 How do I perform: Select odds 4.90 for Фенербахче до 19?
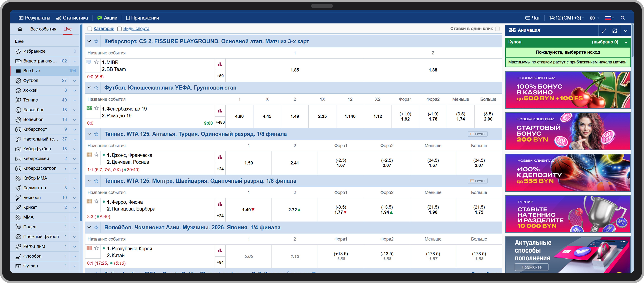pos(239,116)
